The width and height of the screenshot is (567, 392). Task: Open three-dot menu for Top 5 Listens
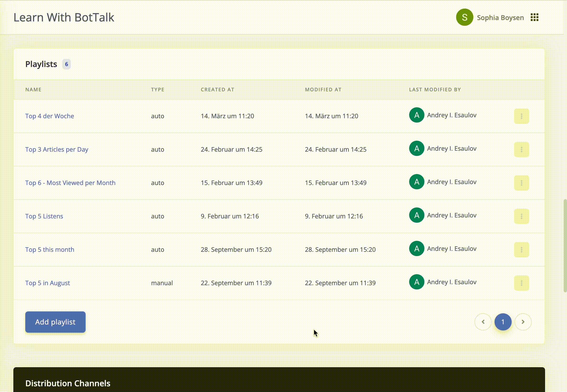click(x=521, y=216)
